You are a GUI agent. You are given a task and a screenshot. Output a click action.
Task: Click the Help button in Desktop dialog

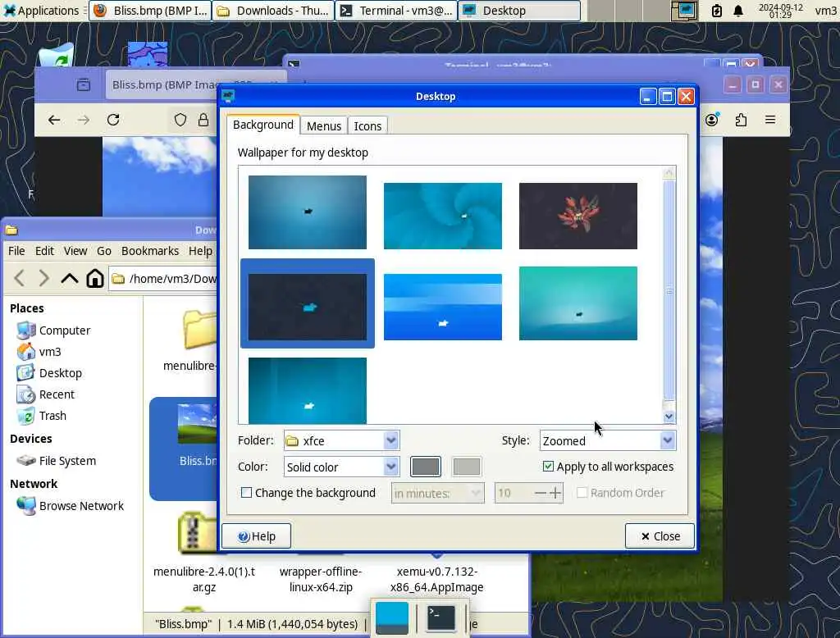point(256,535)
